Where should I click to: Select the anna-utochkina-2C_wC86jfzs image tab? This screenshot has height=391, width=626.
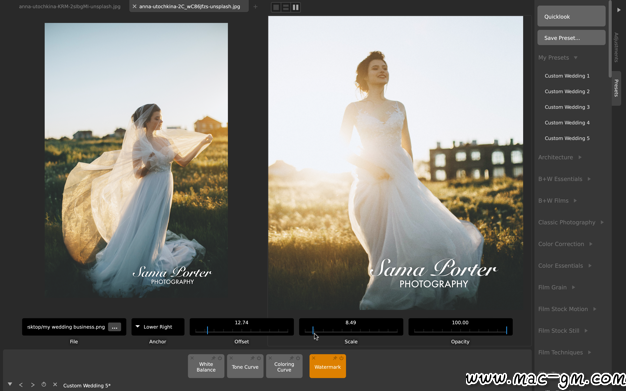189,6
